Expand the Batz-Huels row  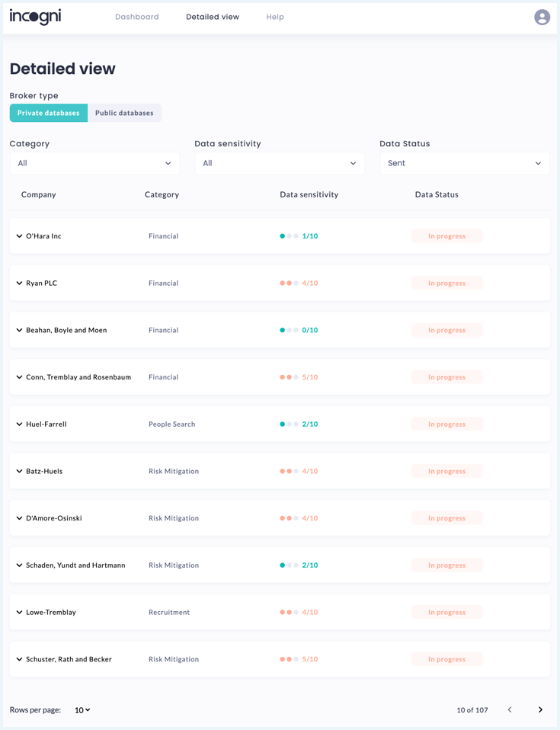pyautogui.click(x=19, y=471)
